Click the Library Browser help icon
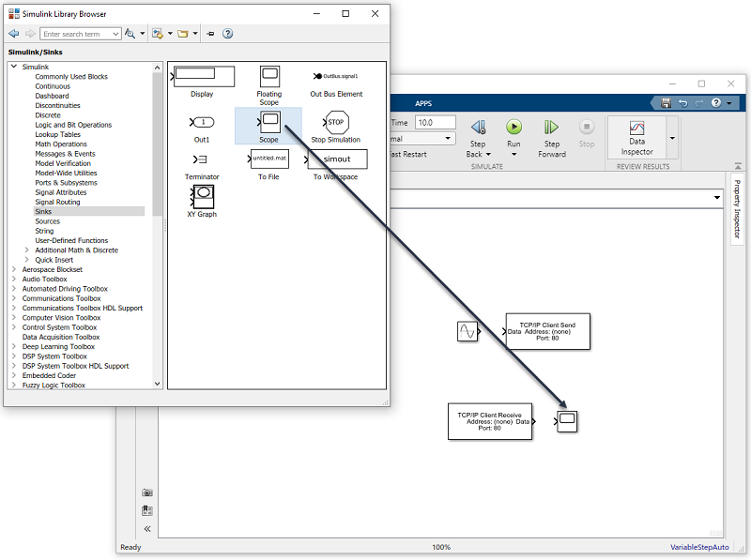 coord(227,34)
